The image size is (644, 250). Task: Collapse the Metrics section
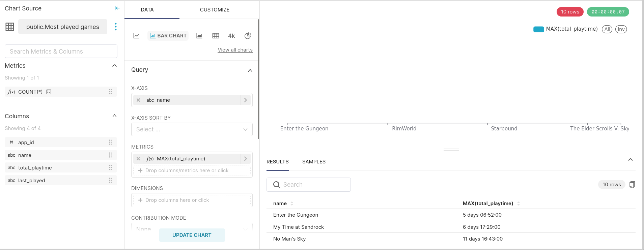click(x=114, y=65)
